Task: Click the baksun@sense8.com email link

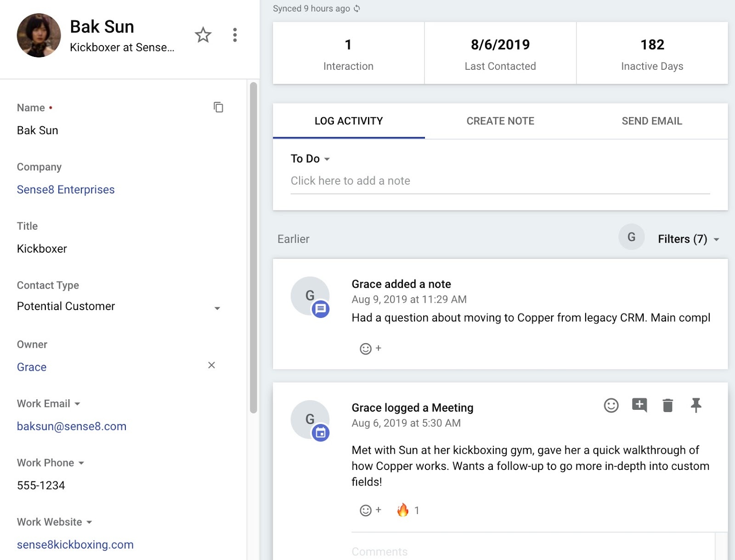Action: coord(72,426)
